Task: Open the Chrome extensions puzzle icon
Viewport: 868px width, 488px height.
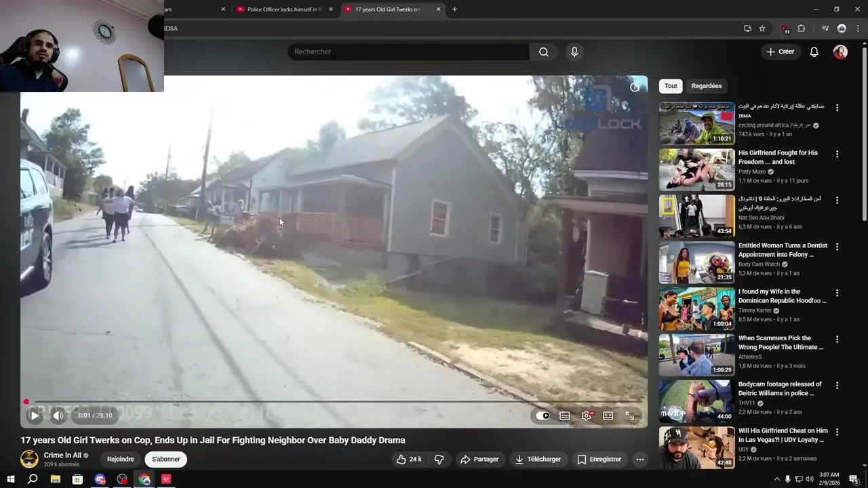Action: pos(802,28)
